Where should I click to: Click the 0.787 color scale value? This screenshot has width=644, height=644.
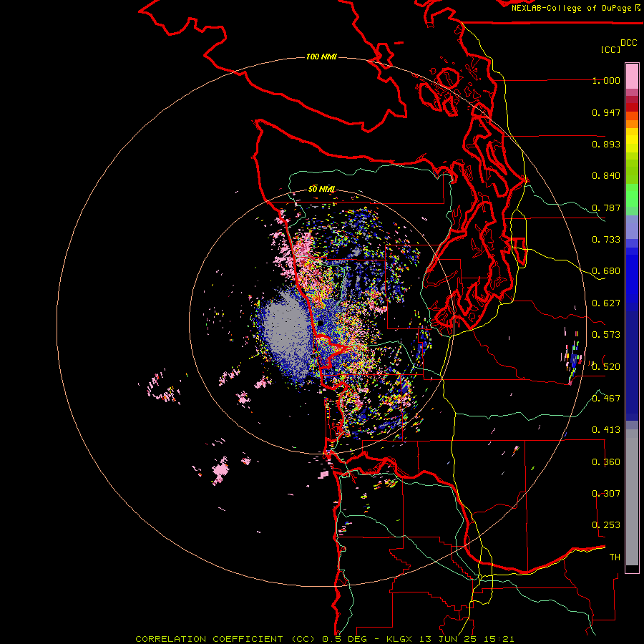click(x=606, y=208)
